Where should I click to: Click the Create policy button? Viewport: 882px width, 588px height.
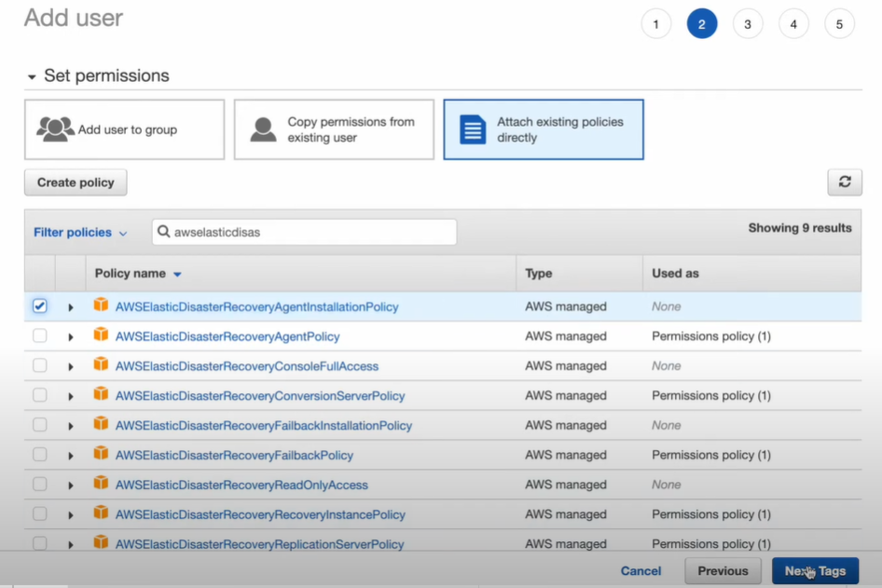click(76, 182)
